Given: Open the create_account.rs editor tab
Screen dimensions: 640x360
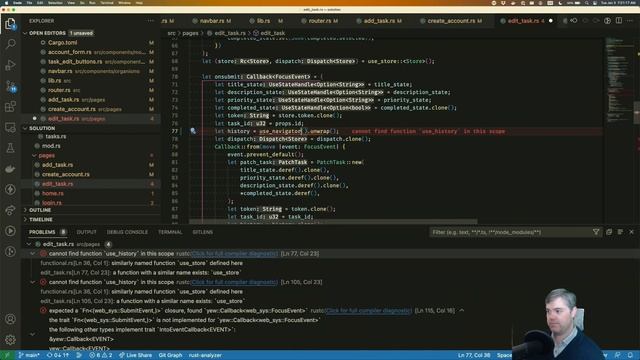Looking at the screenshot, I should [x=451, y=21].
